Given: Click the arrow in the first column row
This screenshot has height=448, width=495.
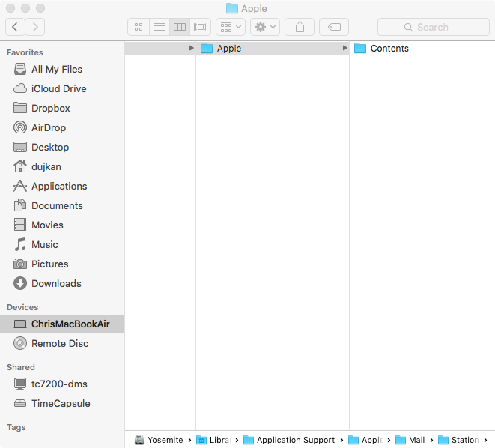Looking at the screenshot, I should point(191,48).
